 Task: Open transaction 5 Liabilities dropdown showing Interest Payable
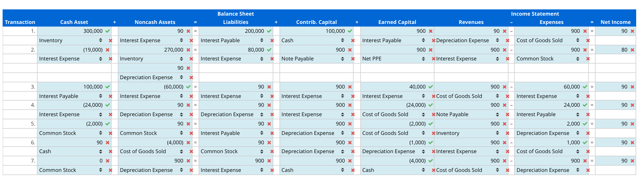point(232,133)
